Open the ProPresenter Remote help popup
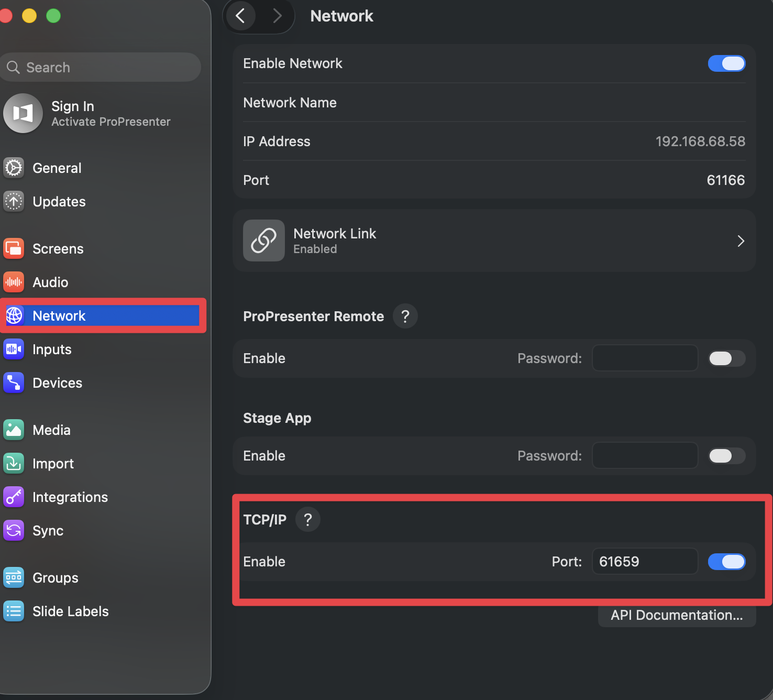This screenshot has width=773, height=700. point(405,316)
